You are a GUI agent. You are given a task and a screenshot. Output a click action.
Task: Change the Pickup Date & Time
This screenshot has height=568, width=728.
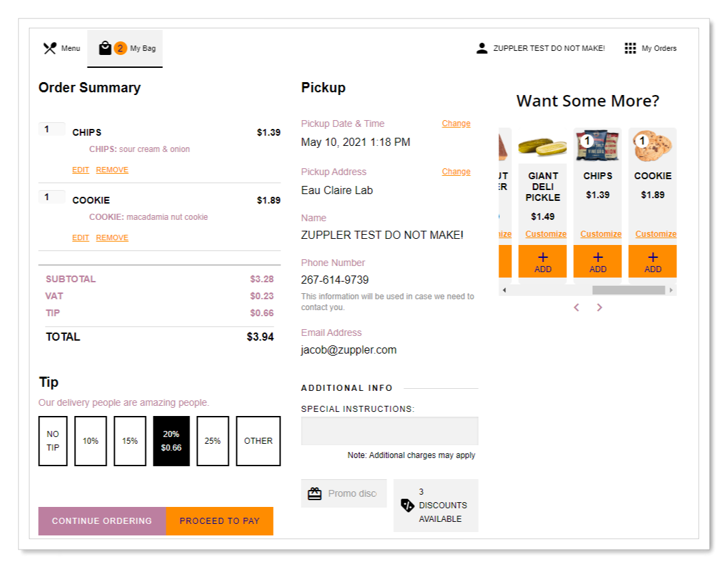456,124
